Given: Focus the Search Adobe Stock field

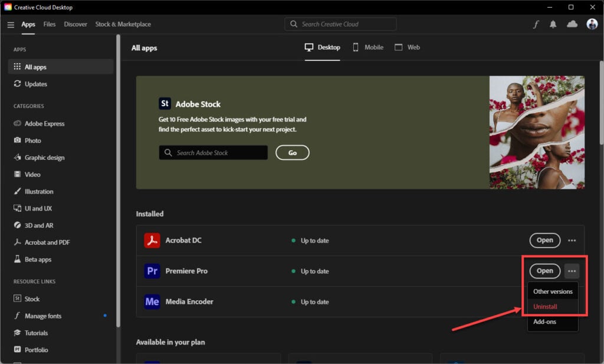Looking at the screenshot, I should (213, 153).
